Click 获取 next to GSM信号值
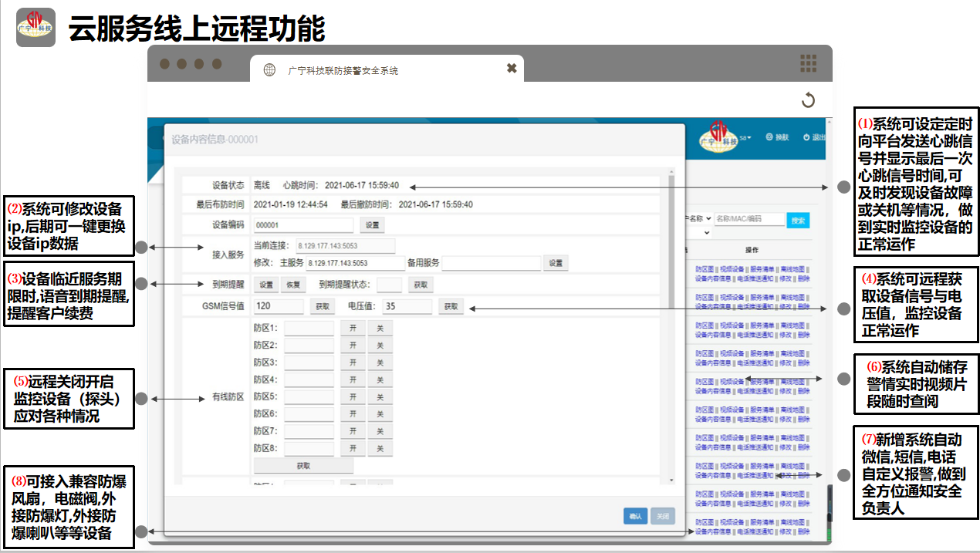Image resolution: width=980 pixels, height=553 pixels. pos(323,307)
